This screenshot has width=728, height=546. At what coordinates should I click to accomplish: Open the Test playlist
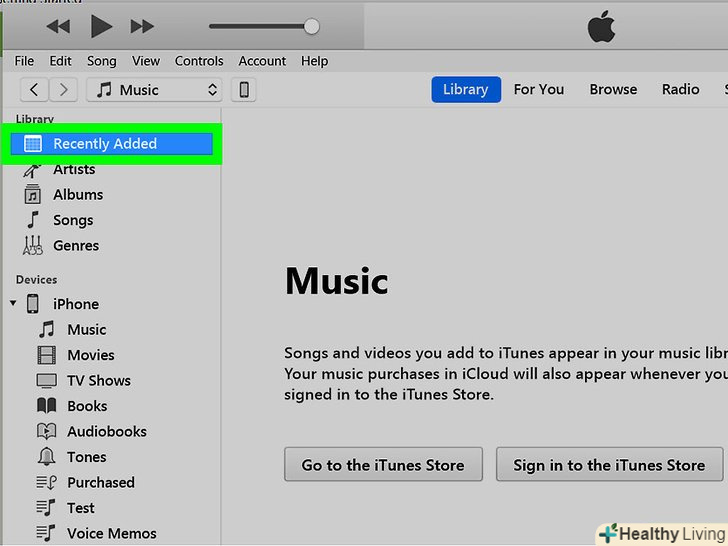81,508
